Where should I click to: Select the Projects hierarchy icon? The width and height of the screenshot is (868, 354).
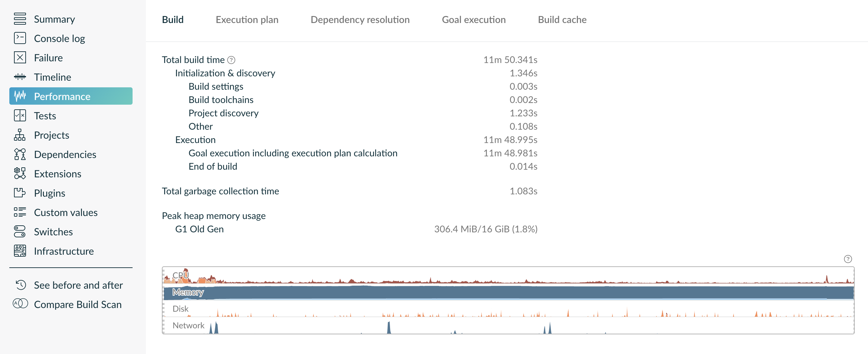pos(20,135)
